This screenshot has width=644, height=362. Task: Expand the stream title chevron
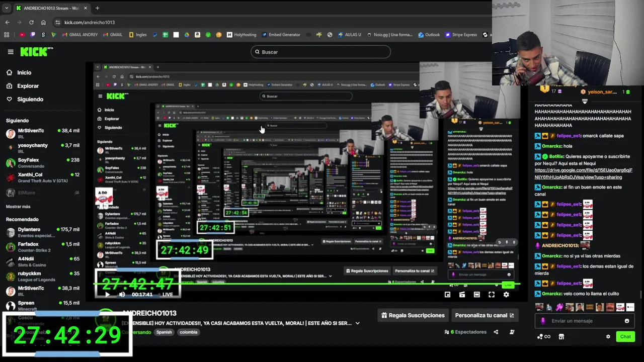(x=358, y=323)
